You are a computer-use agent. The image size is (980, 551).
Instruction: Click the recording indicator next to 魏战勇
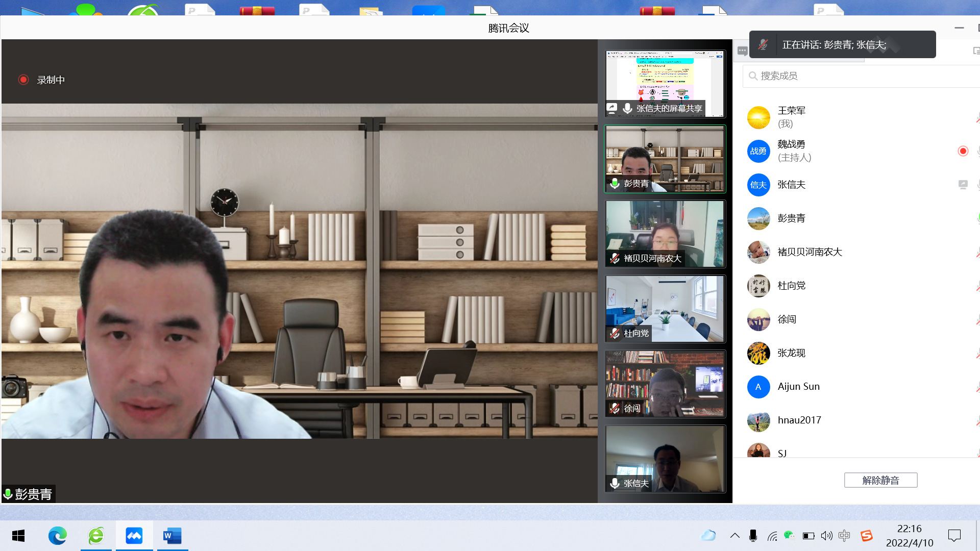pyautogui.click(x=963, y=151)
